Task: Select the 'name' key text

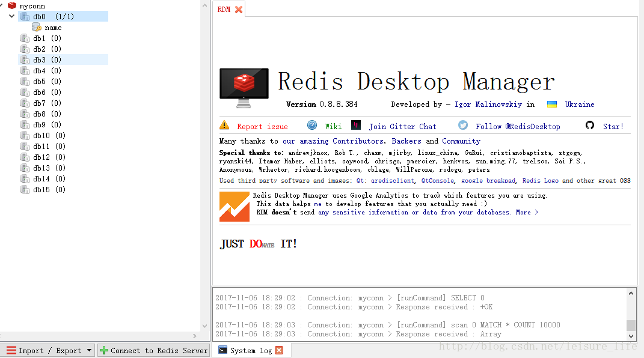Action: point(53,28)
